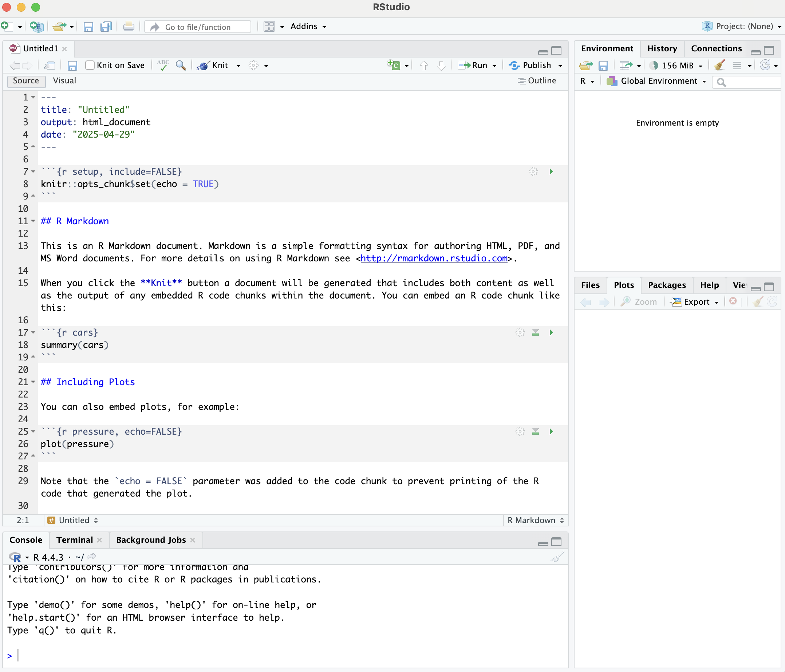
Task: Toggle Knit on Save checkbox
Action: [x=90, y=65]
